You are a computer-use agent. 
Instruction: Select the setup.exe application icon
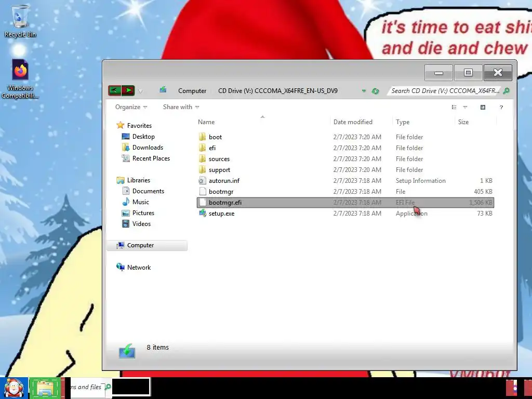203,213
